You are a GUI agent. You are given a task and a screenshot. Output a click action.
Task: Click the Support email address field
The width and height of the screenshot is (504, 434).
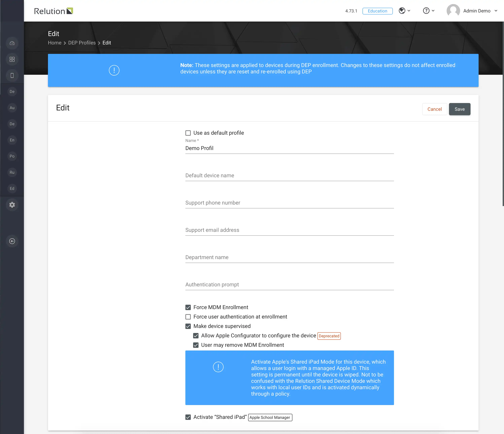click(290, 230)
